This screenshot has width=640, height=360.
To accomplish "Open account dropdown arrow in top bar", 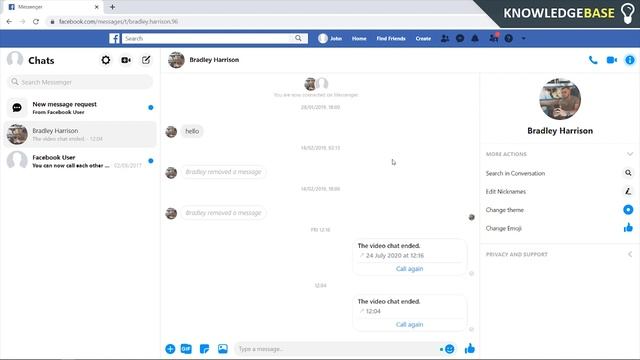I will coord(524,39).
